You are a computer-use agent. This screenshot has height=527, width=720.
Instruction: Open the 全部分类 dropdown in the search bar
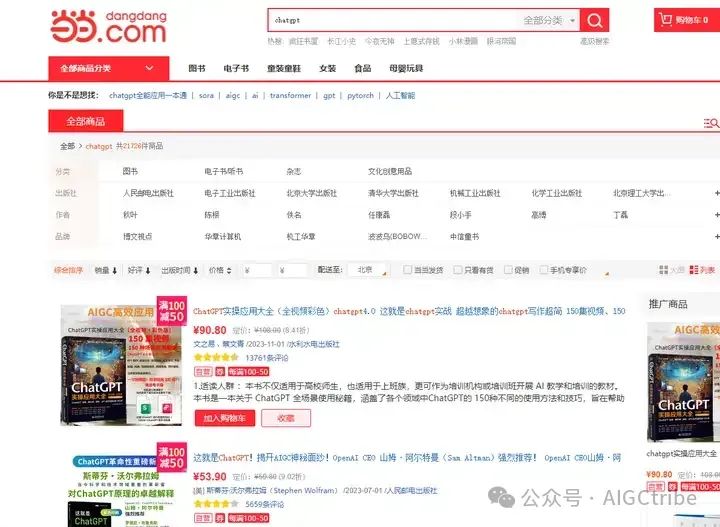tap(549, 20)
